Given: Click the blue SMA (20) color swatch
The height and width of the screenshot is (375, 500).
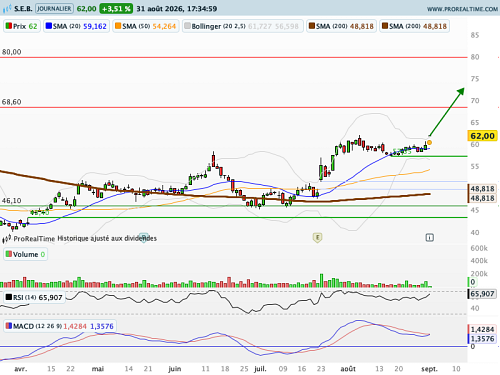Looking at the screenshot, I should [49, 26].
